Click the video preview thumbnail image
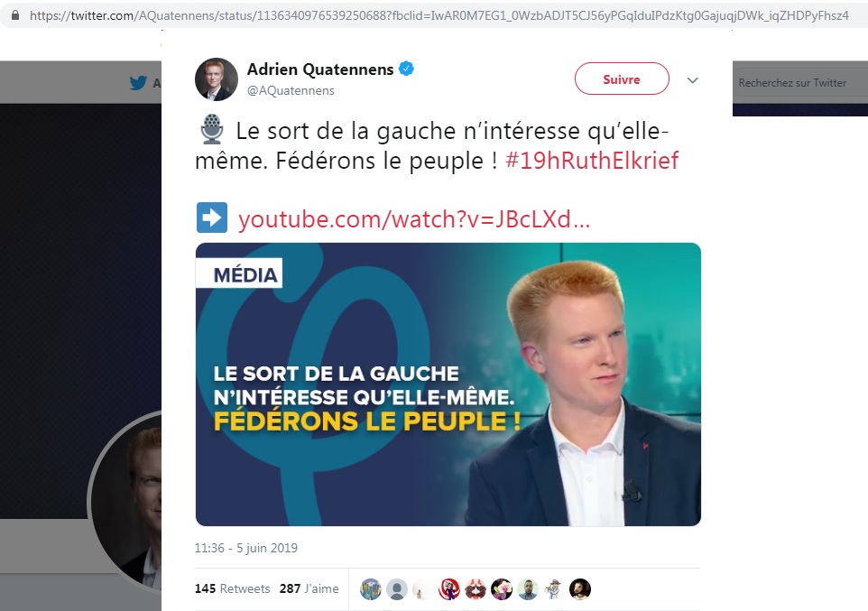The height and width of the screenshot is (611, 868). (448, 384)
